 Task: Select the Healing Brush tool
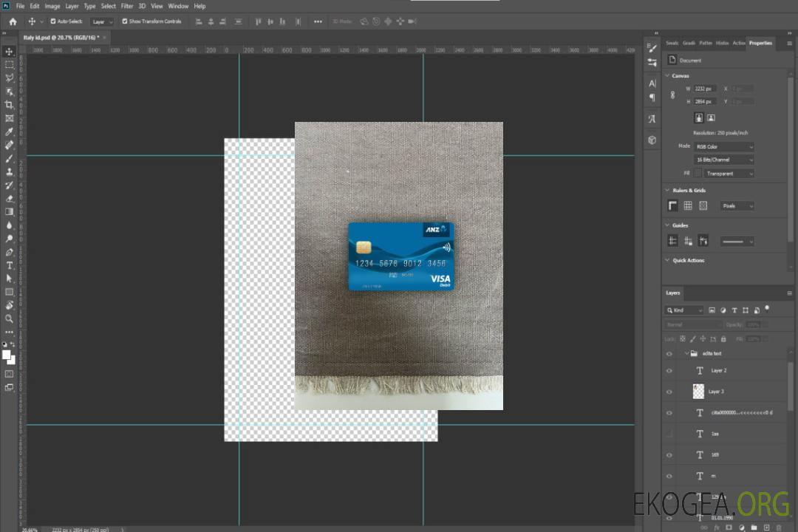click(x=9, y=145)
